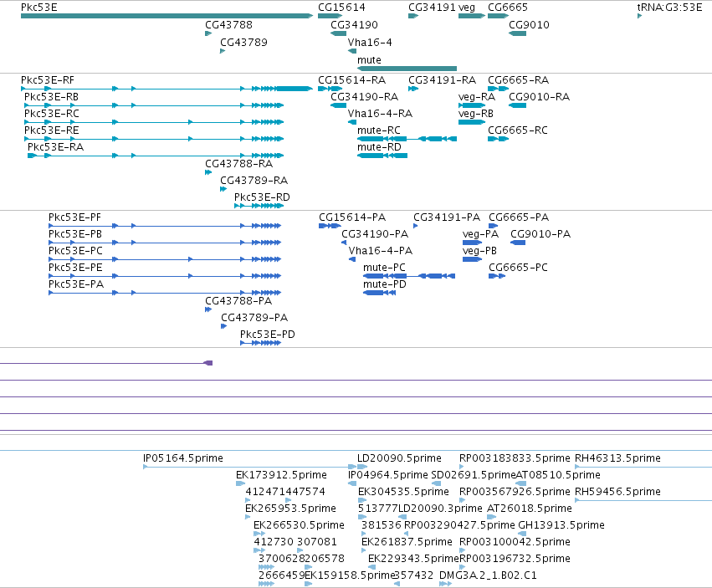
Task: Click the CG15614-PA protein label
Action: pyautogui.click(x=352, y=217)
